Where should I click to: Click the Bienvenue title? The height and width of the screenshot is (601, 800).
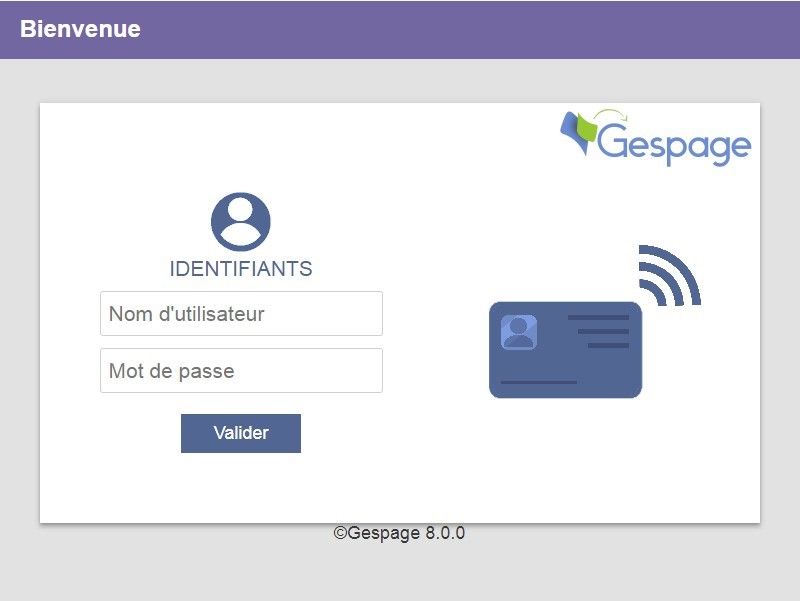tap(80, 29)
